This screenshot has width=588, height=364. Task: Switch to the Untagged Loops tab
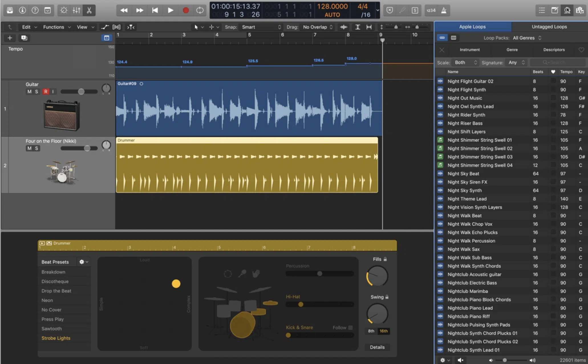click(549, 27)
